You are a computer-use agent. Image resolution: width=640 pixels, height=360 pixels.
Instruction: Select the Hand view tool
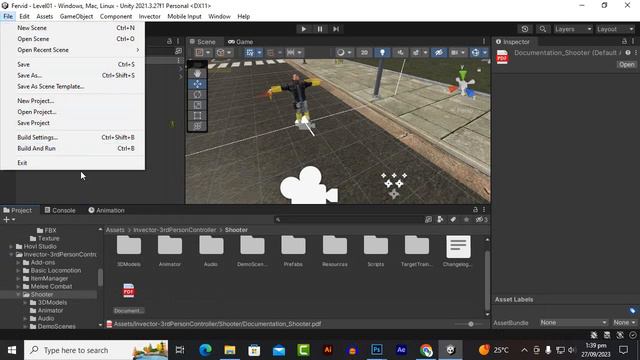click(197, 73)
